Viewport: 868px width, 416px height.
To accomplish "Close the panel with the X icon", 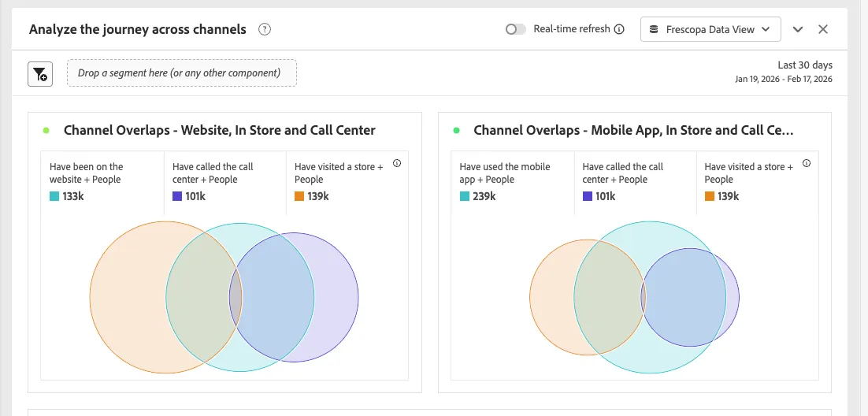I will (823, 29).
